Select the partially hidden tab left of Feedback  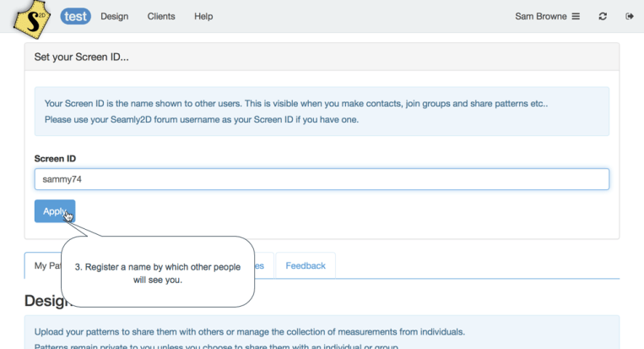coord(263,265)
